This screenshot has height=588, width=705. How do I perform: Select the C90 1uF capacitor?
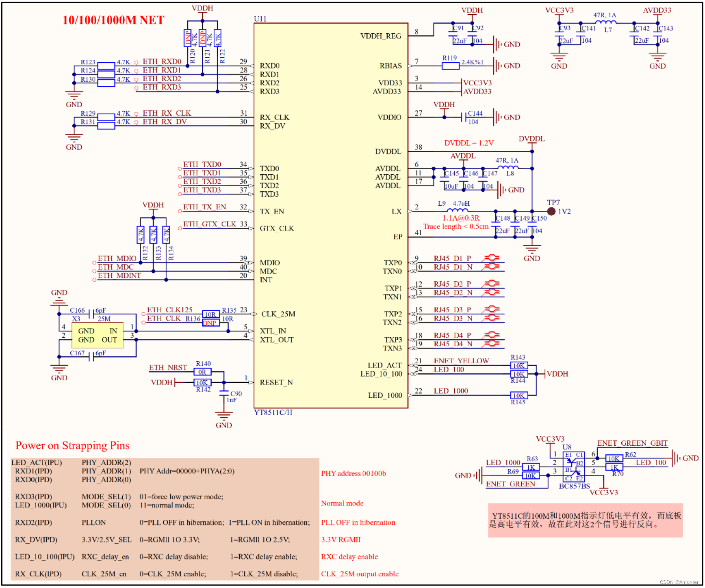click(x=224, y=394)
